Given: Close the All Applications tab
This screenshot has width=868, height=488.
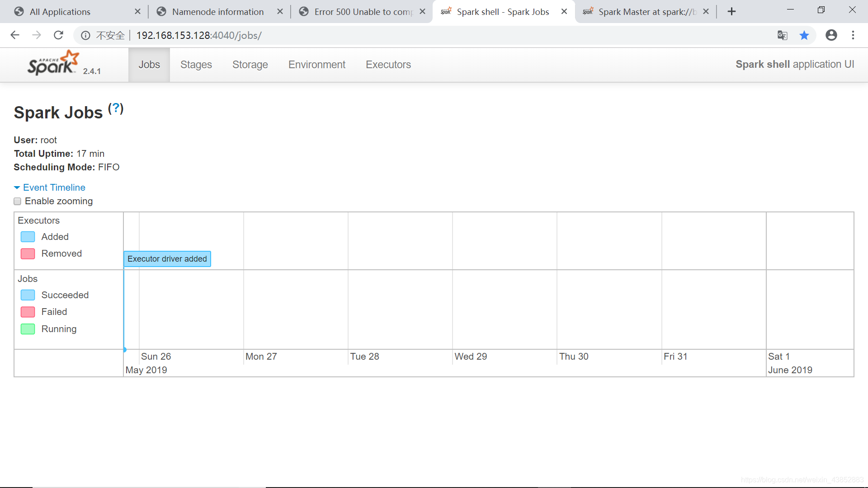Looking at the screenshot, I should click(x=138, y=12).
